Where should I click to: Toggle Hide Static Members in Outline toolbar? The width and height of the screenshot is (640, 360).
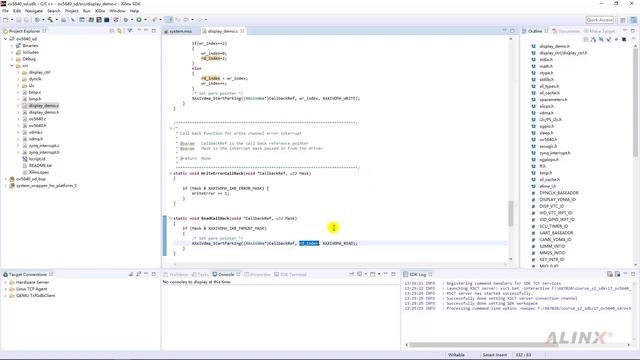pyautogui.click(x=609, y=39)
